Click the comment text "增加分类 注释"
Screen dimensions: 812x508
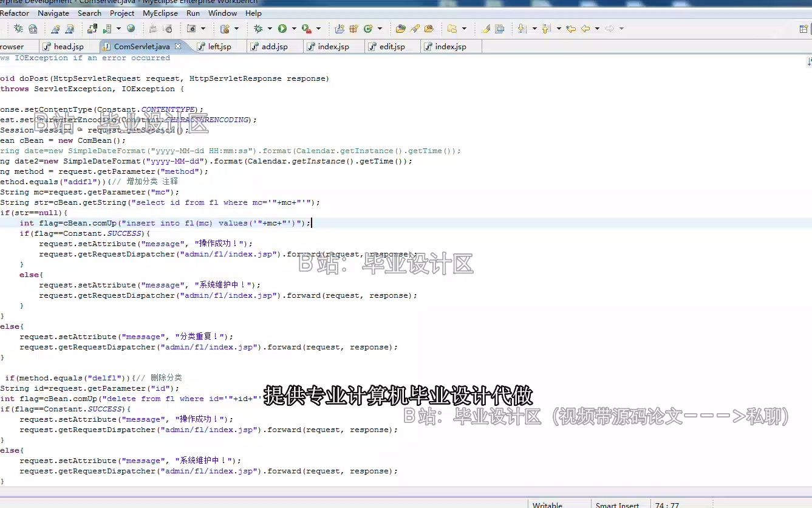click(152, 182)
